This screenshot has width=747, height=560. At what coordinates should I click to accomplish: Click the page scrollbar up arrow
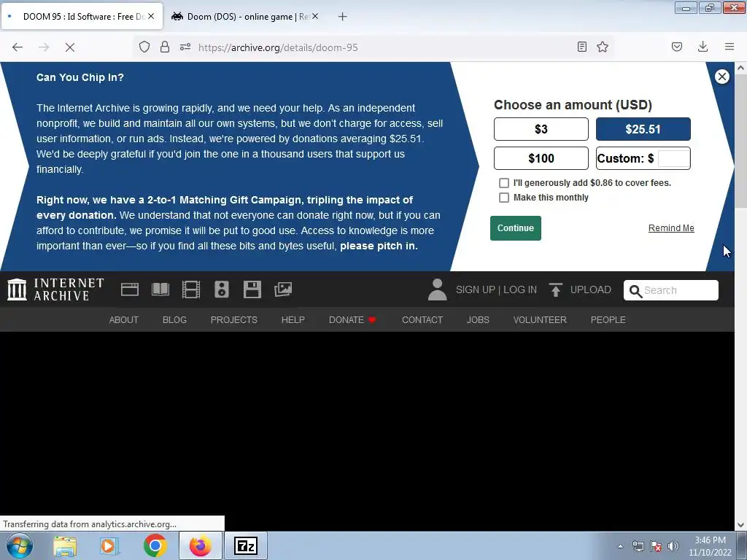coord(740,68)
